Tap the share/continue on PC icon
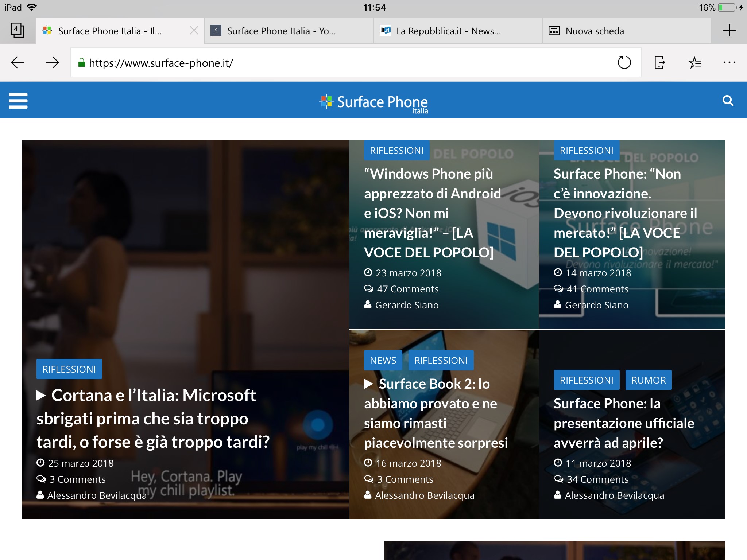 (659, 62)
